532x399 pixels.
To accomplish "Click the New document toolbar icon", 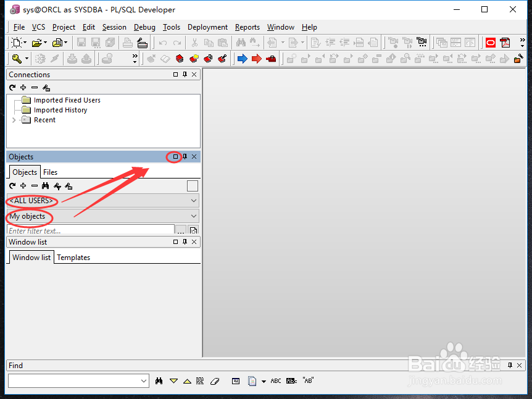I will point(16,43).
